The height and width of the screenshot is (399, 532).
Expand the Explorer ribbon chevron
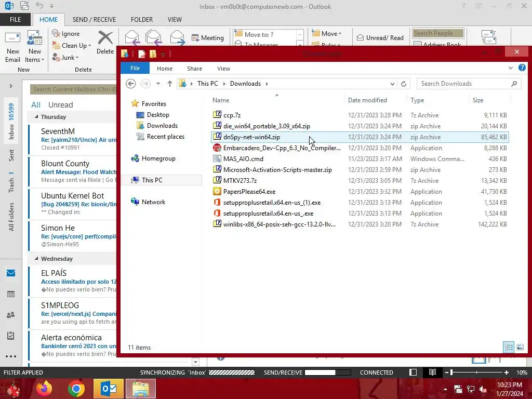tap(510, 68)
